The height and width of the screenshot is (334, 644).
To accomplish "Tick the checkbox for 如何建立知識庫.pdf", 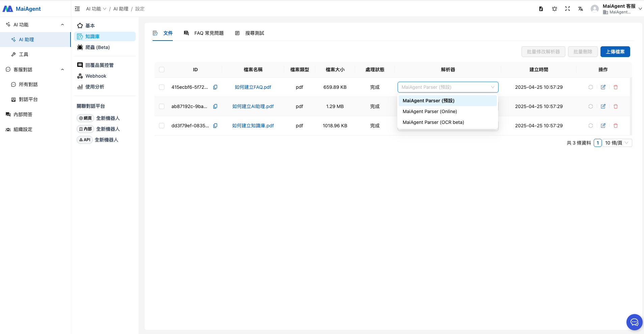I will click(162, 126).
